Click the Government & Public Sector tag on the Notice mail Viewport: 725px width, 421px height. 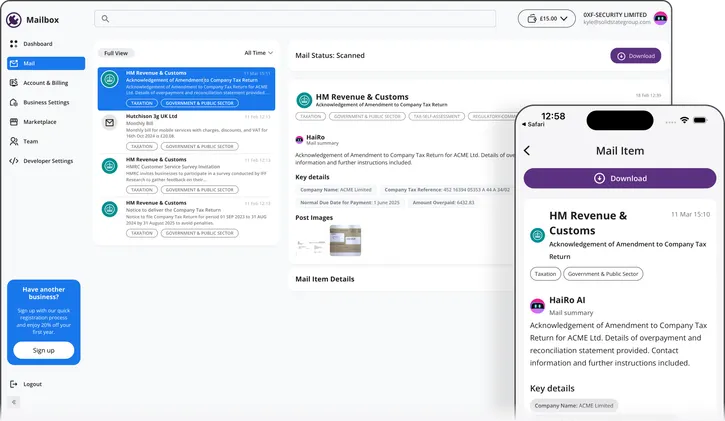pyautogui.click(x=200, y=233)
